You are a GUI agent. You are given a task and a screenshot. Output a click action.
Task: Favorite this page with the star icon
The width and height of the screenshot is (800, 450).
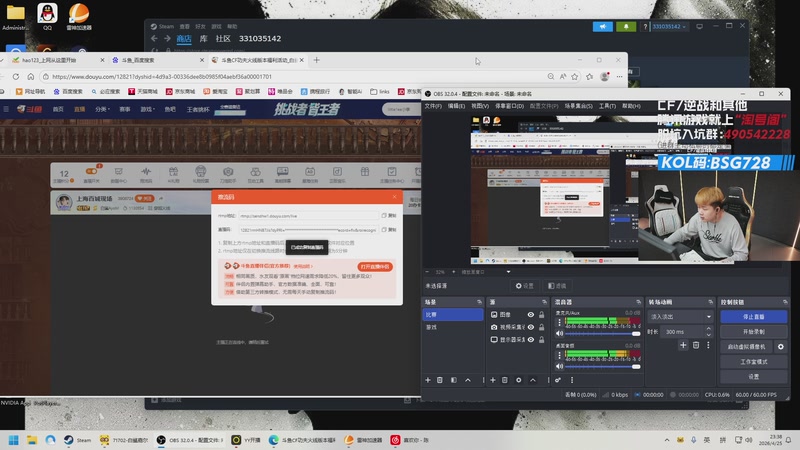[x=575, y=77]
